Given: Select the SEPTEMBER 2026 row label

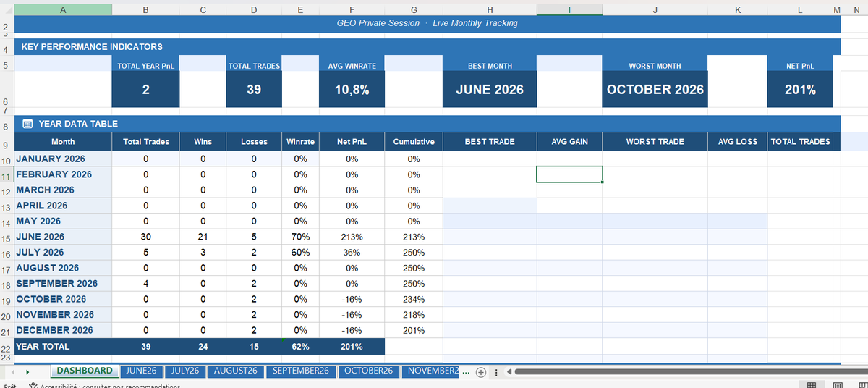Looking at the screenshot, I should tap(63, 284).
